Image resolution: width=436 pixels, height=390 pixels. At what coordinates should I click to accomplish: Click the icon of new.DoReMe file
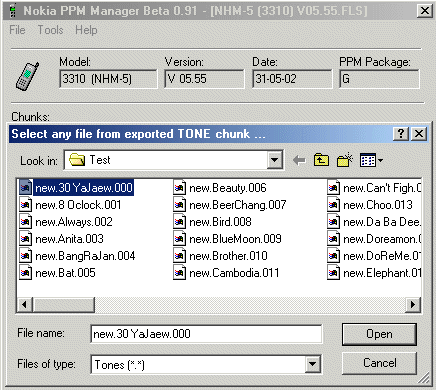[333, 256]
